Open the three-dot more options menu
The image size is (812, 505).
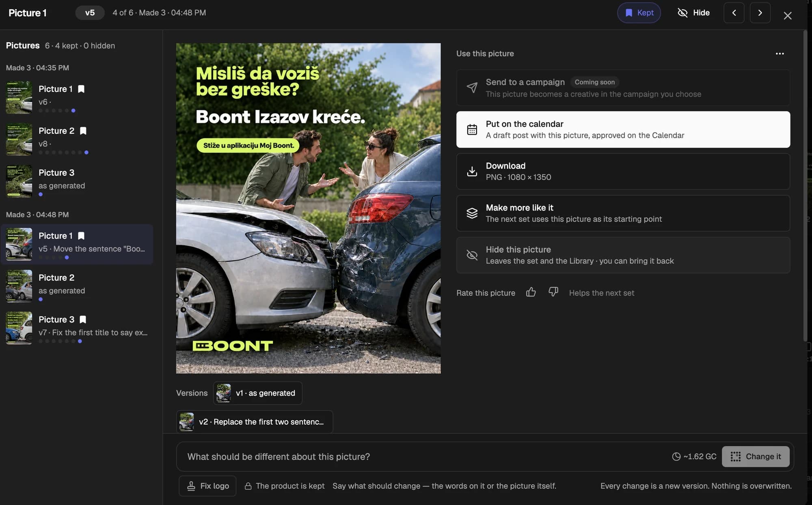coord(780,54)
